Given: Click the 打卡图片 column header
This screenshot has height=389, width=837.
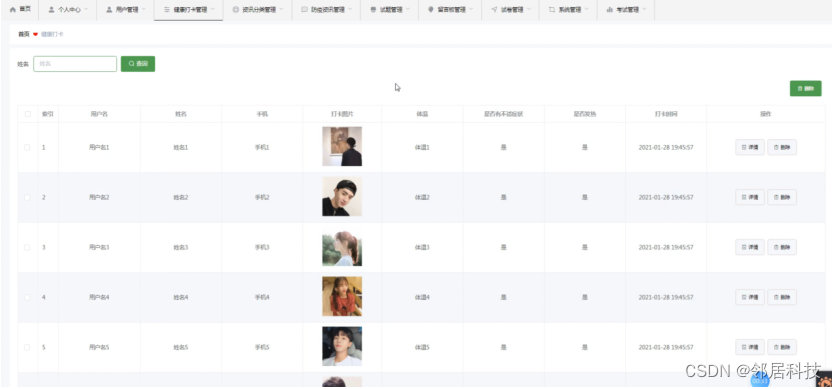Looking at the screenshot, I should click(342, 114).
